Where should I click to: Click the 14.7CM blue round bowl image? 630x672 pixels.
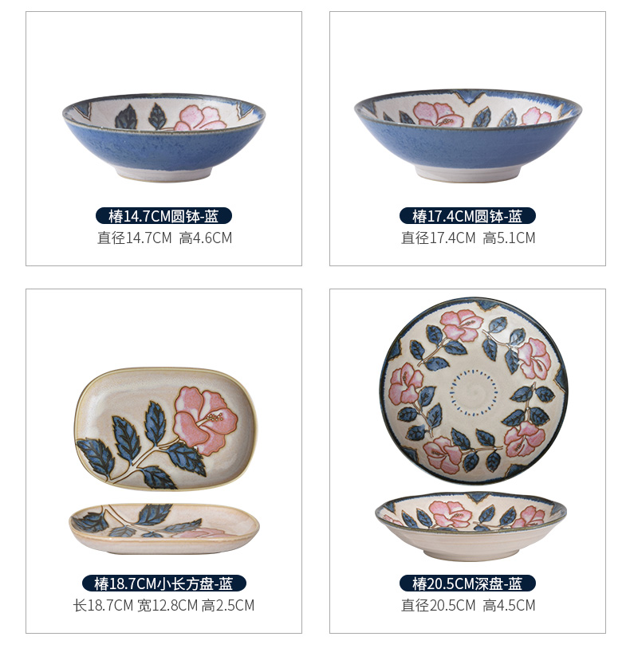pyautogui.click(x=163, y=138)
